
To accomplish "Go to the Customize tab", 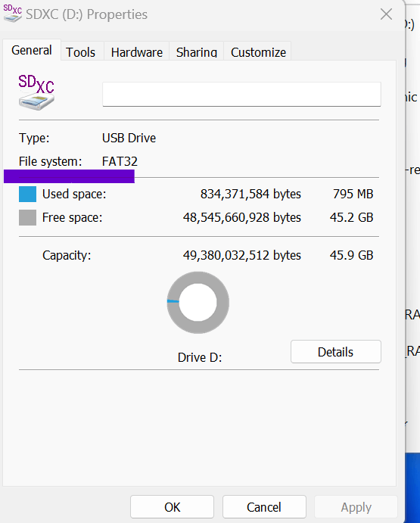I will click(258, 52).
